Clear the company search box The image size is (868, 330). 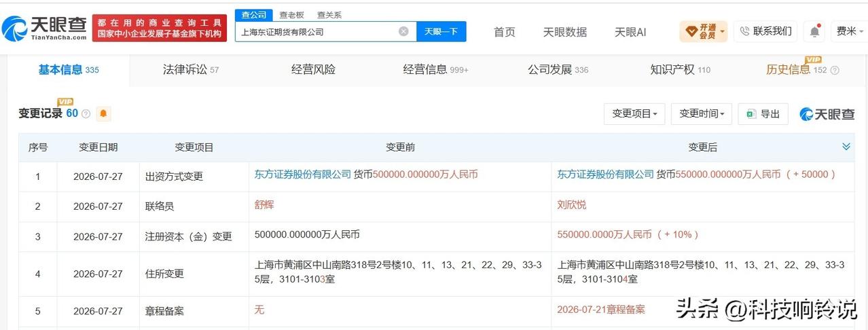click(x=403, y=31)
